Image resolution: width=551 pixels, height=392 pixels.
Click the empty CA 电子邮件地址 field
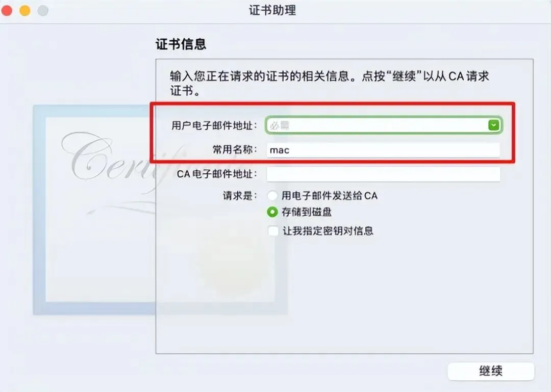pos(383,174)
